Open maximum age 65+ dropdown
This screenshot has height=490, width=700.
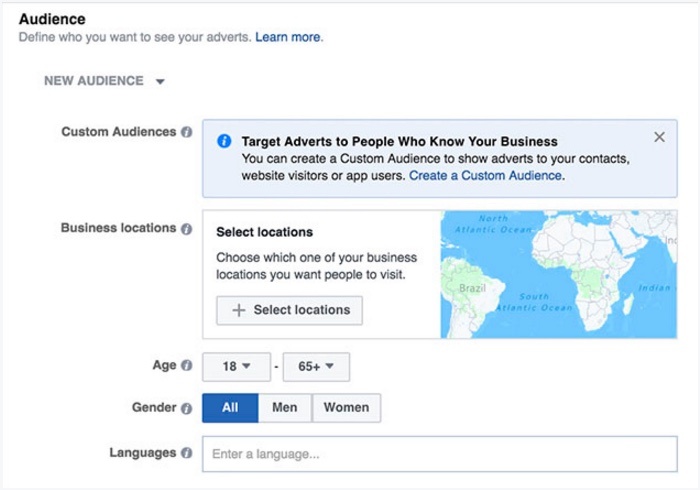coord(317,367)
